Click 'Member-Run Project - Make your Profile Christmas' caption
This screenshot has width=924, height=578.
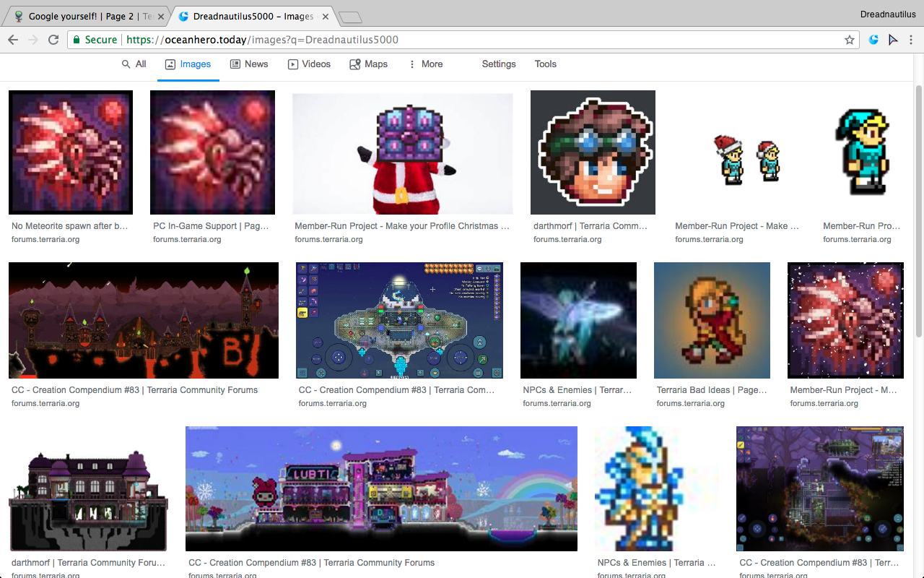click(x=402, y=226)
